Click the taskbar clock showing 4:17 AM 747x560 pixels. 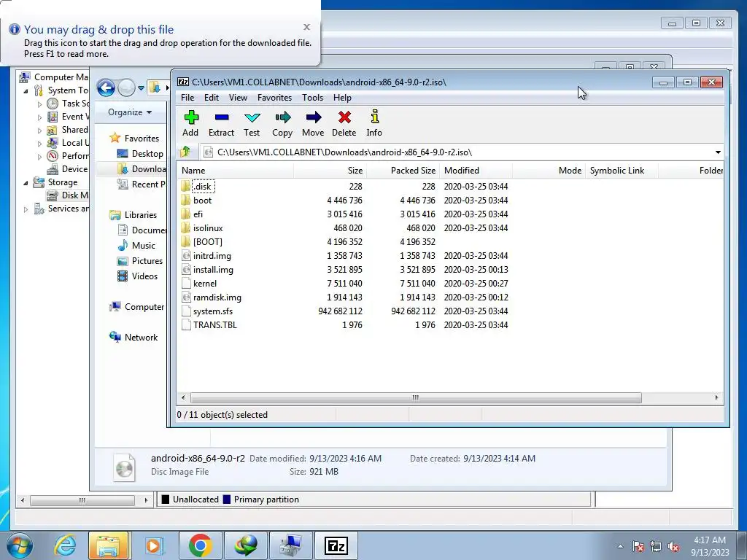pyautogui.click(x=710, y=546)
